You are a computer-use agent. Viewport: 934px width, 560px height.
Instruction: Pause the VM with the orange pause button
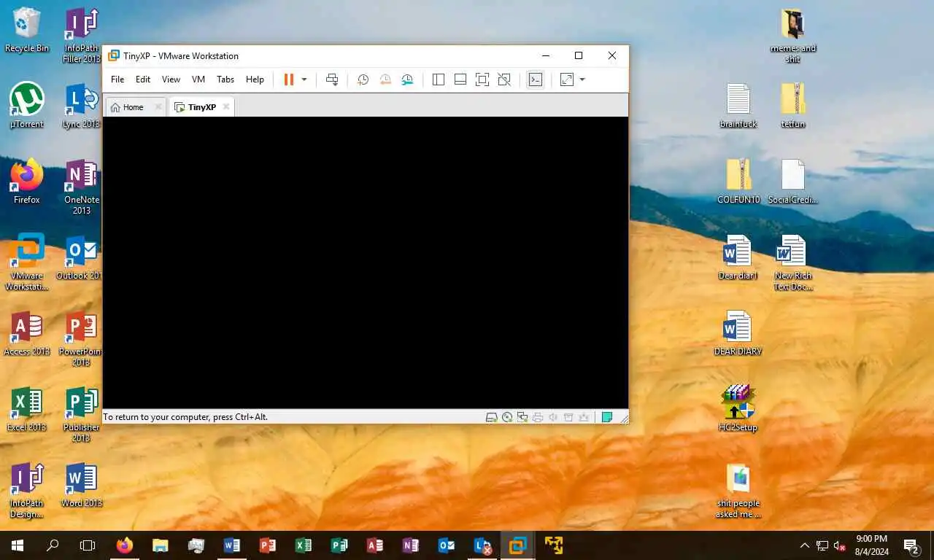[289, 79]
